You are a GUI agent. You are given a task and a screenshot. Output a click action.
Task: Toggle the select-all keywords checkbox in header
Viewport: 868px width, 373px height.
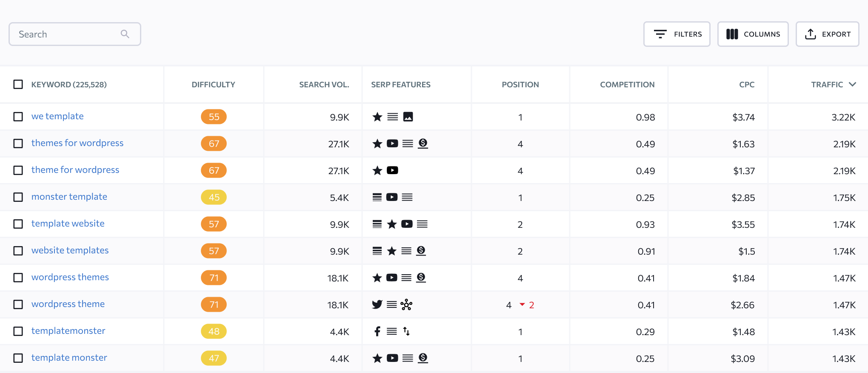[18, 84]
